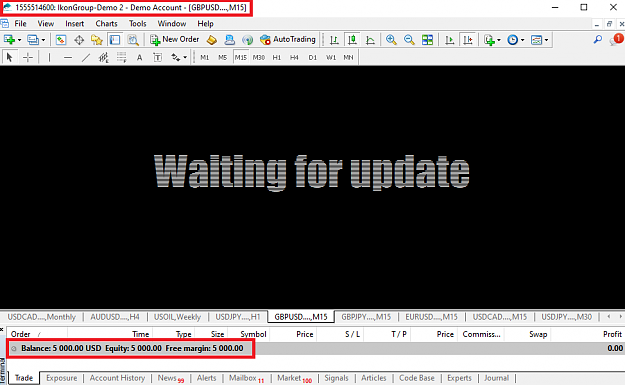Toggle Chart Shift icon
Screen dimensions: 625x385
click(468, 39)
